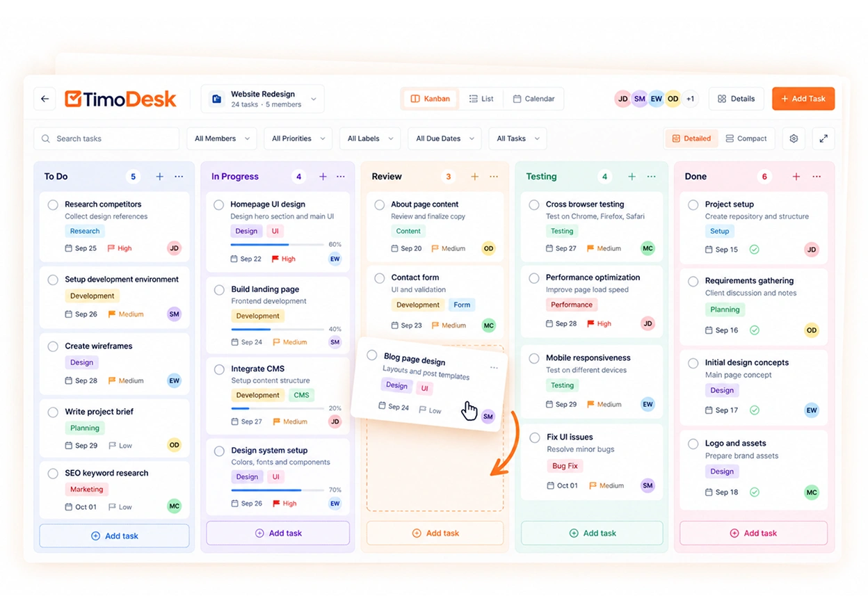Expand the All Priorities filter
Screen dimensions: 868x612
298,138
